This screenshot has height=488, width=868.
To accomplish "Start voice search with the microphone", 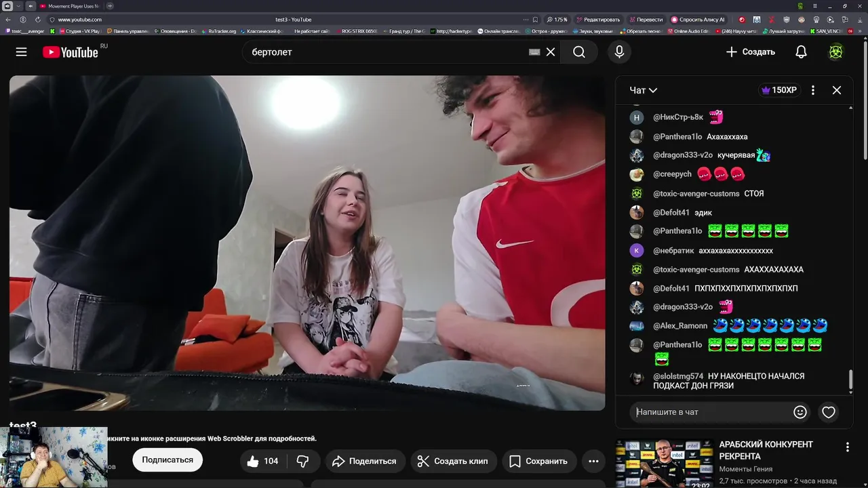I will pos(619,52).
